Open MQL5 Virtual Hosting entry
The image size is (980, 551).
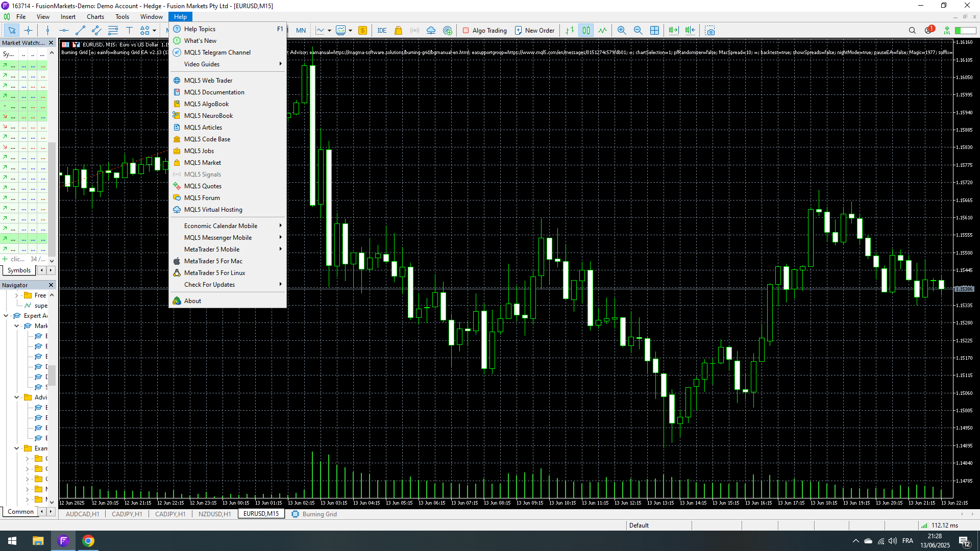click(x=228, y=210)
